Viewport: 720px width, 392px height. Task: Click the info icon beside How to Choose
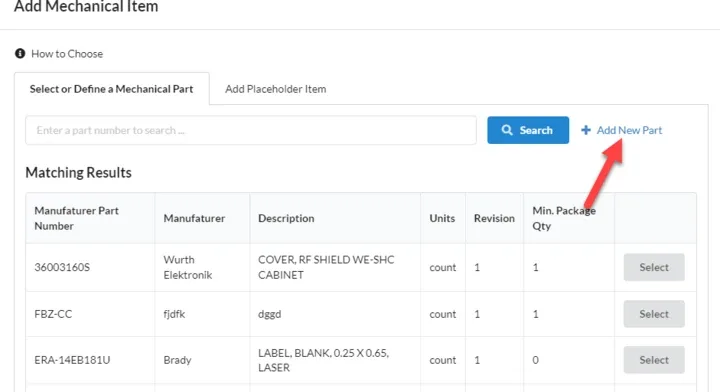(x=20, y=54)
